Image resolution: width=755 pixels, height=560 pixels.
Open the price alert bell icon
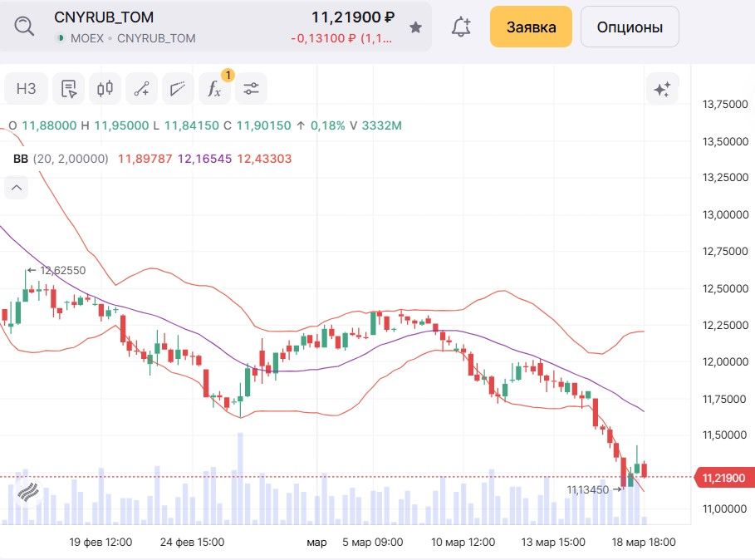point(460,27)
